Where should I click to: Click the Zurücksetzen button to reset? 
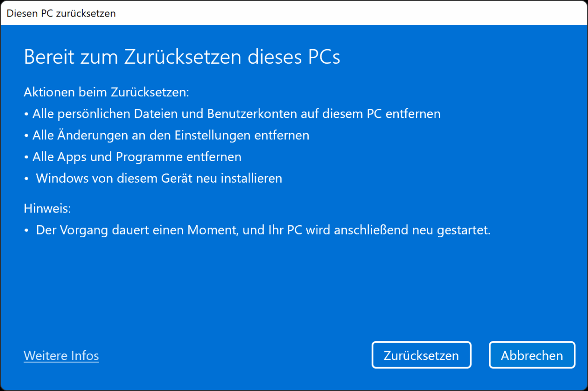(x=421, y=355)
